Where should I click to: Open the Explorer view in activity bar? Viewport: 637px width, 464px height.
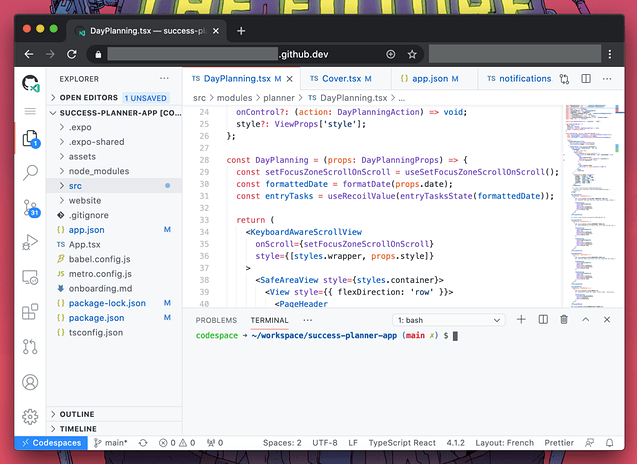click(31, 139)
